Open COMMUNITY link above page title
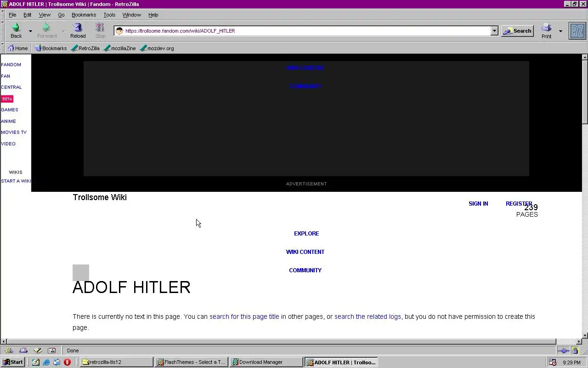The image size is (588, 368). pyautogui.click(x=305, y=270)
